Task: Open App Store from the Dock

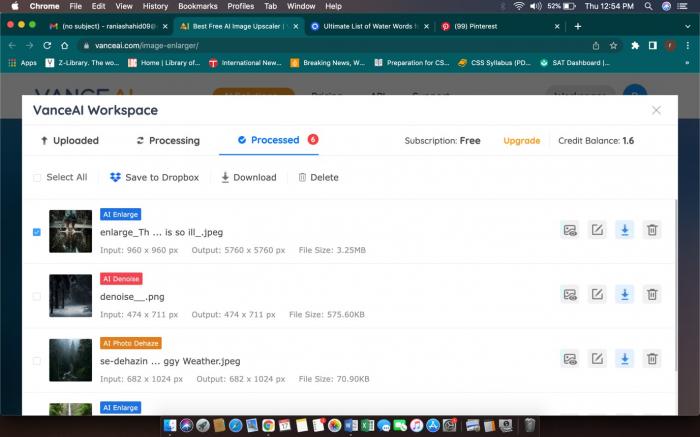Action: pos(433,425)
